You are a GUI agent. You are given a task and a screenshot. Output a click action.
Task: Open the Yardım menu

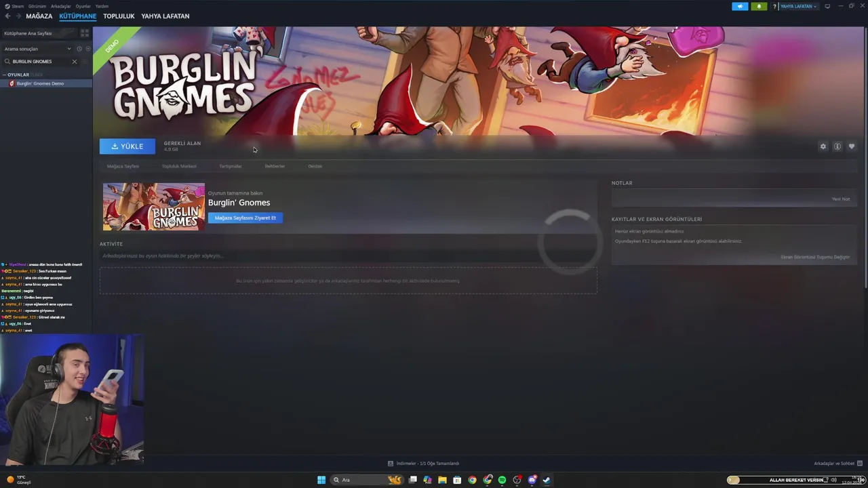[102, 6]
